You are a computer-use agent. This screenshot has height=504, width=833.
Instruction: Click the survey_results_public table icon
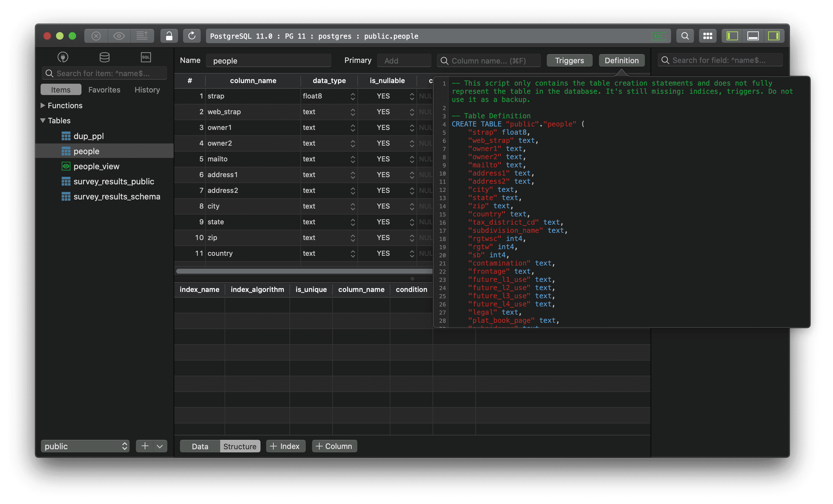coord(66,181)
